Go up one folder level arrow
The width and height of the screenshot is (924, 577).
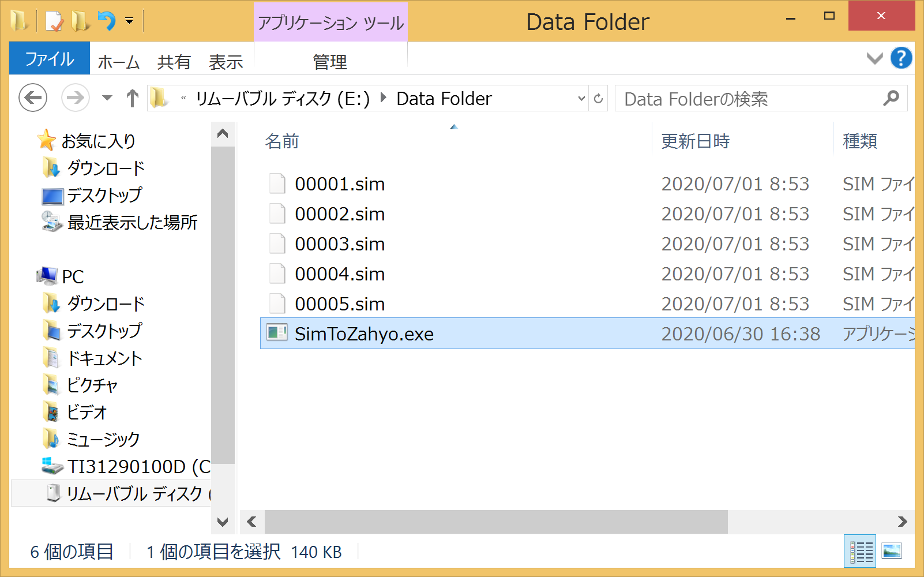pos(133,98)
